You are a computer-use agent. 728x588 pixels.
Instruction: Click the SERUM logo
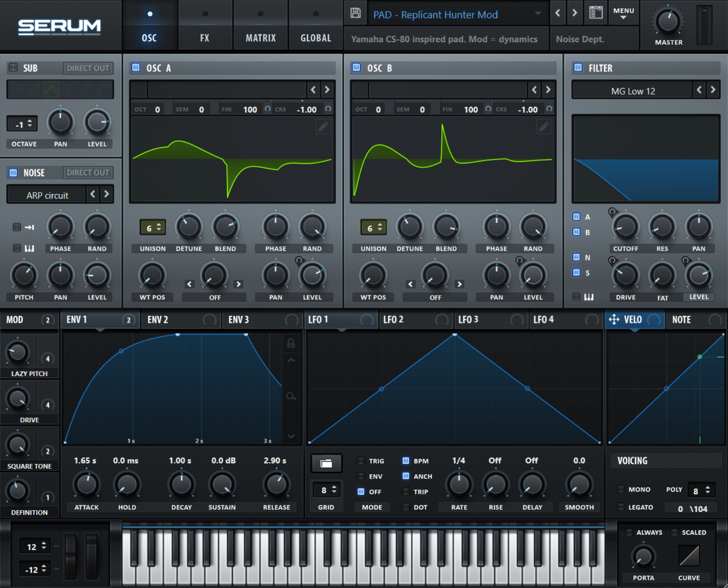pyautogui.click(x=59, y=26)
